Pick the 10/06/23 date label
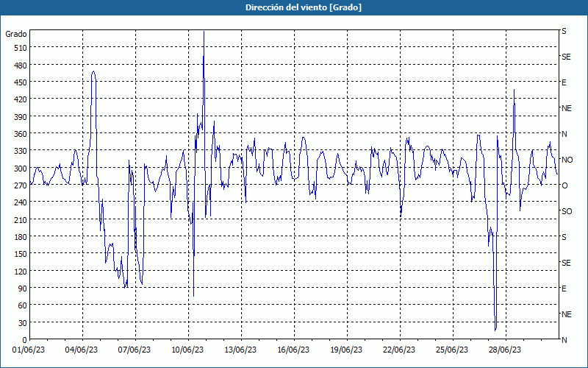The height and width of the screenshot is (368, 588). pyautogui.click(x=187, y=350)
